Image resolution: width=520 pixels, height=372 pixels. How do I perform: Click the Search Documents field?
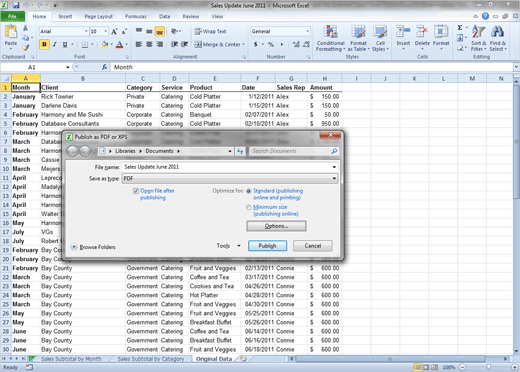click(294, 151)
